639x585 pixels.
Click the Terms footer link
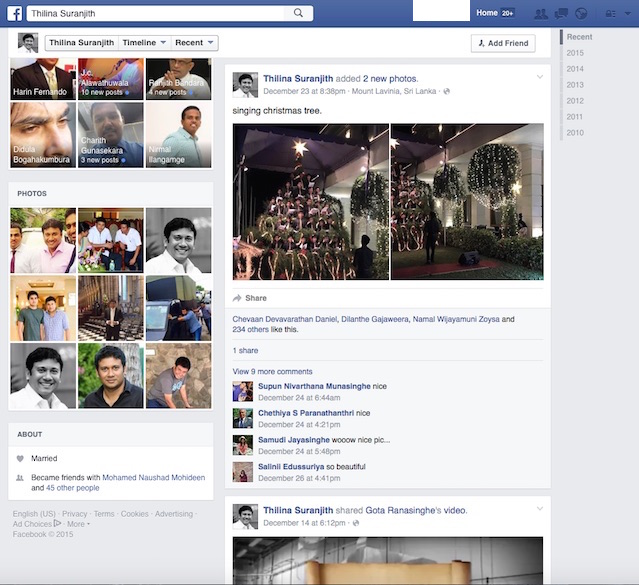tap(104, 514)
